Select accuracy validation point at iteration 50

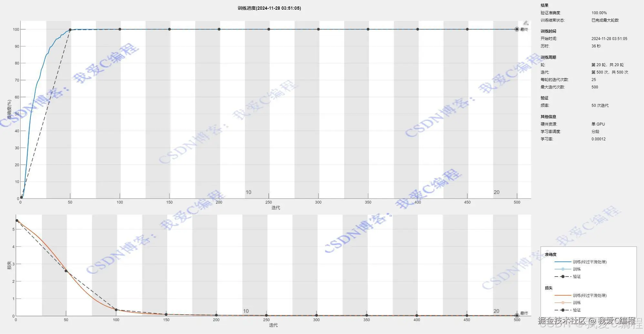(x=70, y=30)
